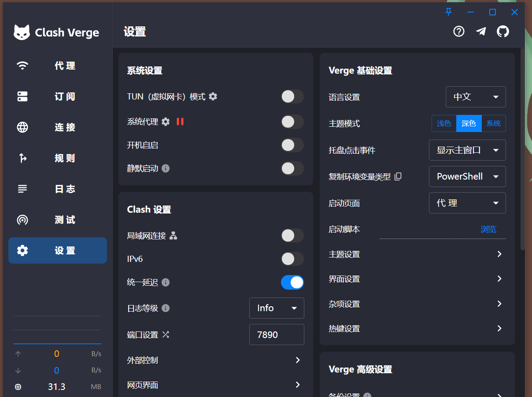Click the 7890 port input field
The height and width of the screenshot is (397, 532).
pos(277,335)
